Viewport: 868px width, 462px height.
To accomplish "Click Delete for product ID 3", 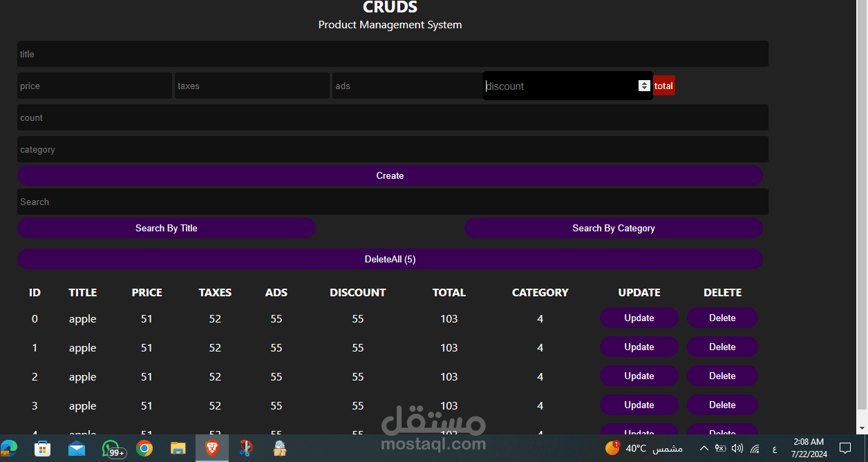I will click(x=722, y=405).
